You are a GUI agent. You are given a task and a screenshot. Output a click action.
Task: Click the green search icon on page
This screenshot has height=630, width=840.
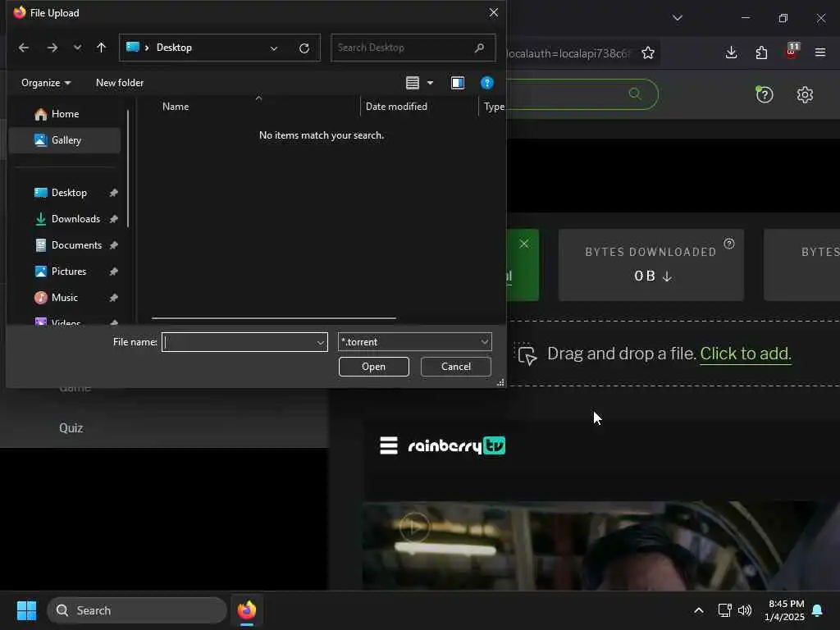(635, 94)
